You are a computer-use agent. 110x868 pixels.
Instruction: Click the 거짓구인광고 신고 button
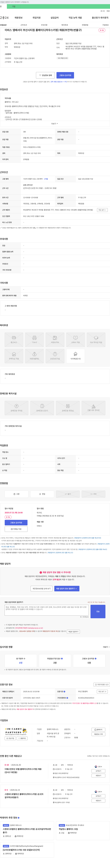pos(102,684)
